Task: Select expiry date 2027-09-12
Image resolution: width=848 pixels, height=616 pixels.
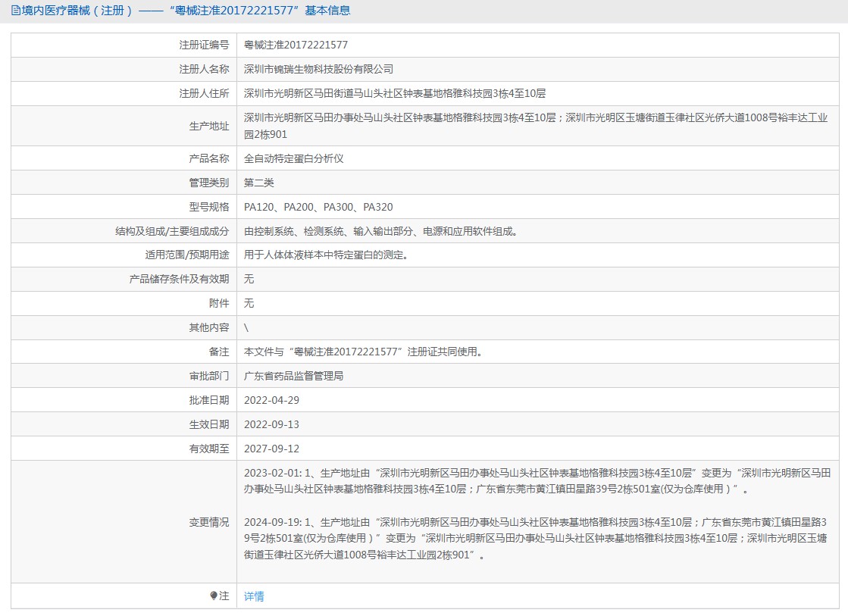Action: pyautogui.click(x=271, y=449)
